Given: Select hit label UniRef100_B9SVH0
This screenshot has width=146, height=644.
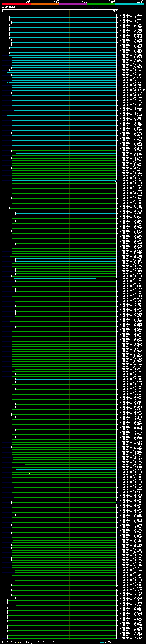Looking at the screenshot, I should [x=131, y=55].
